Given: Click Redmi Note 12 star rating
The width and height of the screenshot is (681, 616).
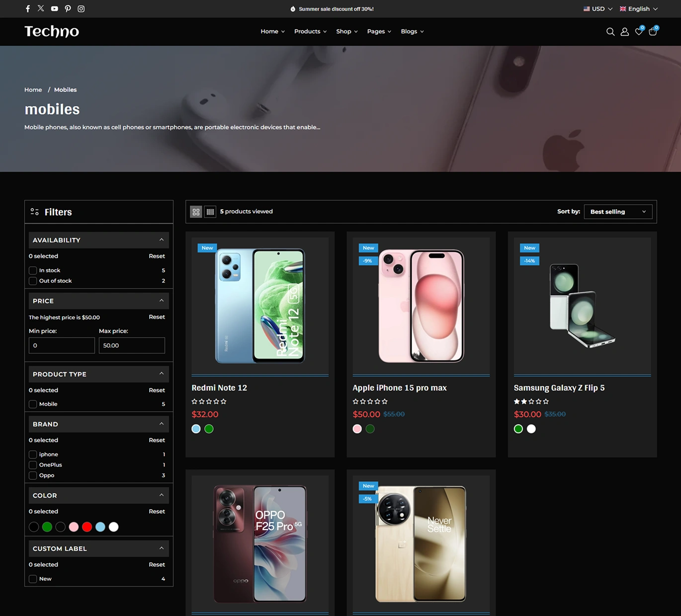Looking at the screenshot, I should [209, 401].
